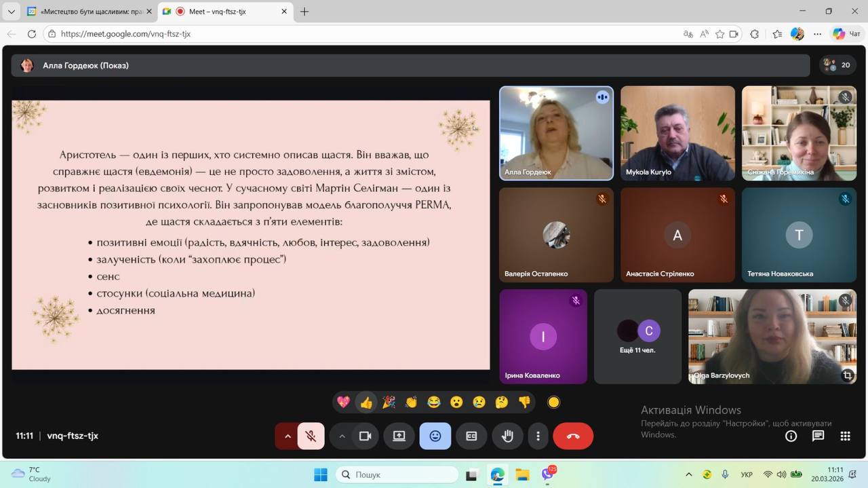Open the meeting chat panel

[x=818, y=436]
